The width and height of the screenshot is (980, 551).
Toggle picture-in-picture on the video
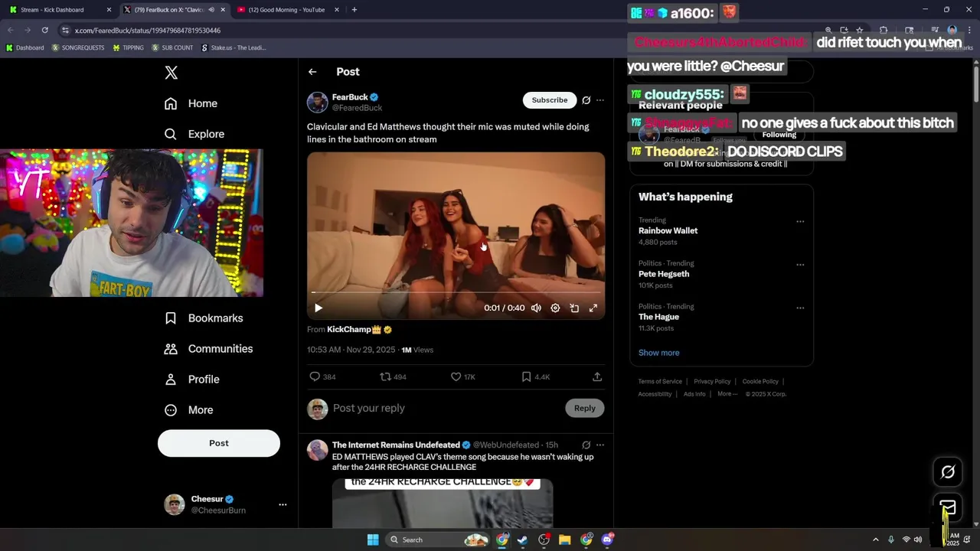(x=574, y=308)
